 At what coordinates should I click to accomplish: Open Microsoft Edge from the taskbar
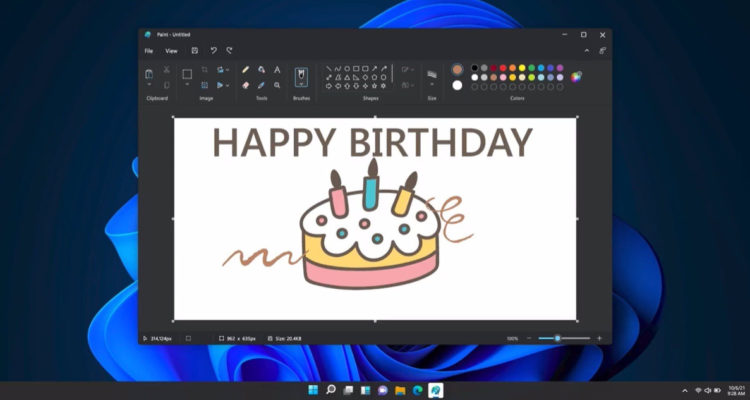click(x=418, y=390)
